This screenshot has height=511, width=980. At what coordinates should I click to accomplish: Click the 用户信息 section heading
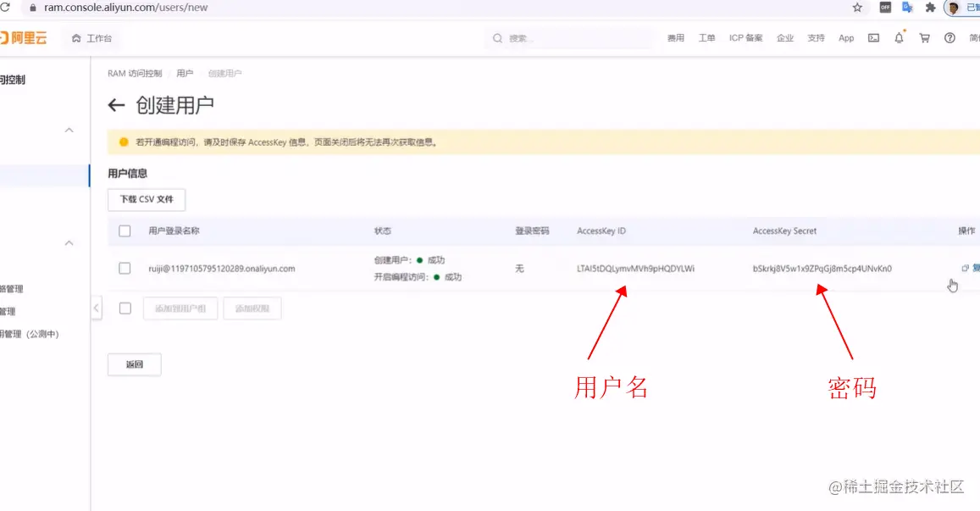click(128, 173)
